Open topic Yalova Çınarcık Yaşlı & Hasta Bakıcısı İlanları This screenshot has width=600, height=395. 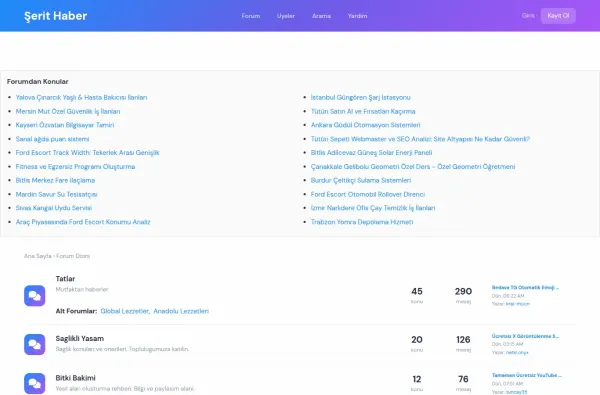pyautogui.click(x=81, y=98)
